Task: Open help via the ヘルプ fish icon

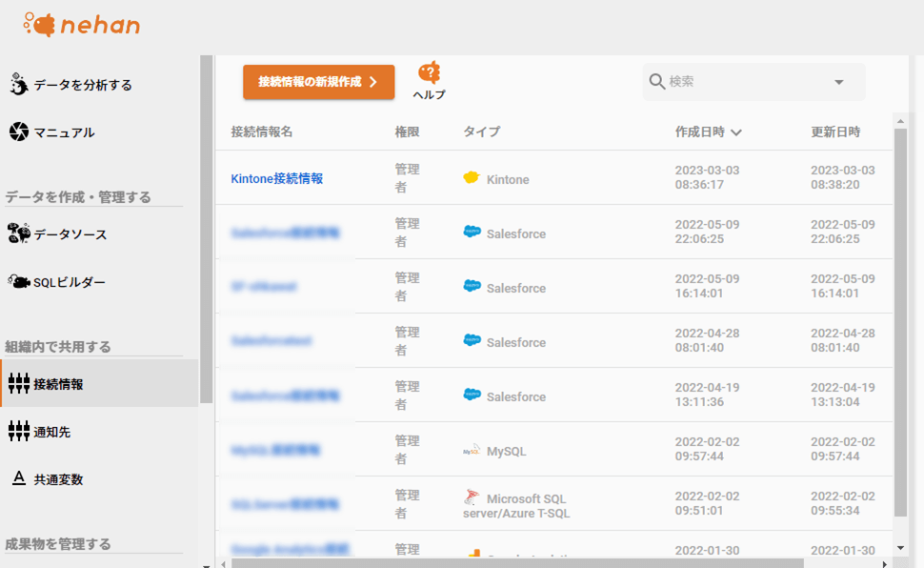Action: 429,72
